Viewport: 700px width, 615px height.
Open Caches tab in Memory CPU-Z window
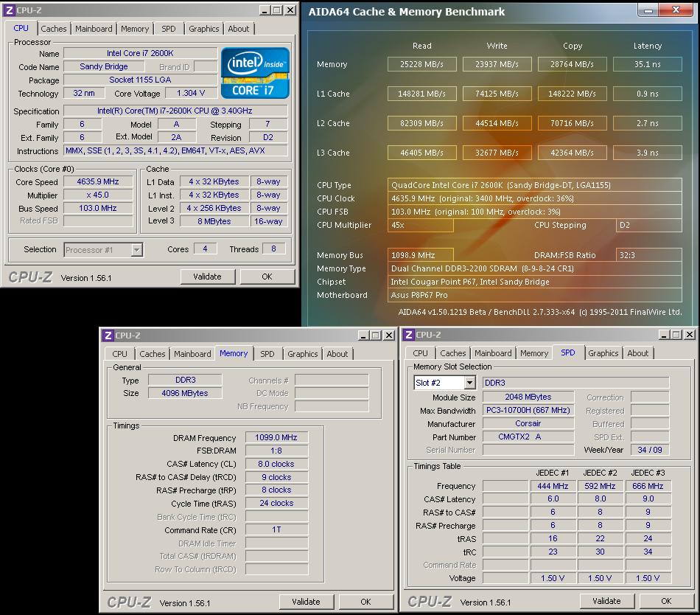[x=153, y=354]
